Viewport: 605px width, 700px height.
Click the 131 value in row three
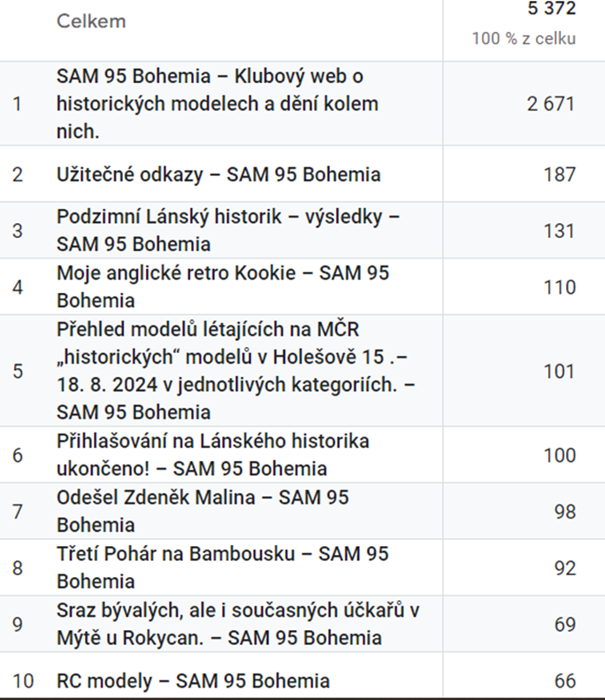click(560, 231)
